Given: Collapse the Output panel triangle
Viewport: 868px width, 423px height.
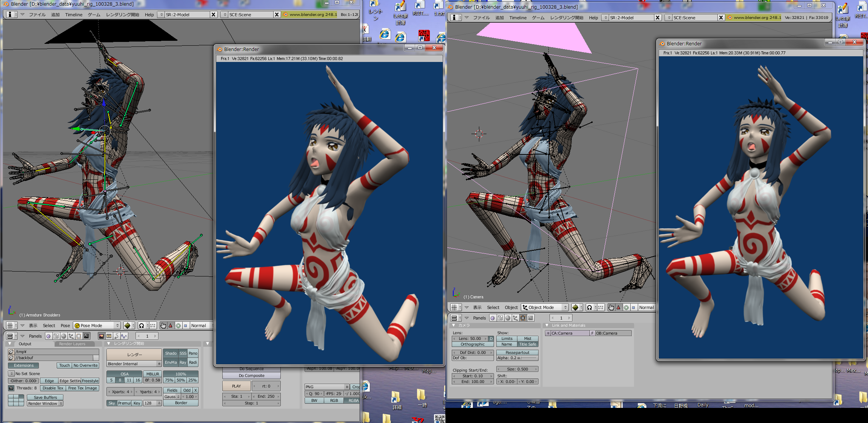Looking at the screenshot, I should 10,344.
